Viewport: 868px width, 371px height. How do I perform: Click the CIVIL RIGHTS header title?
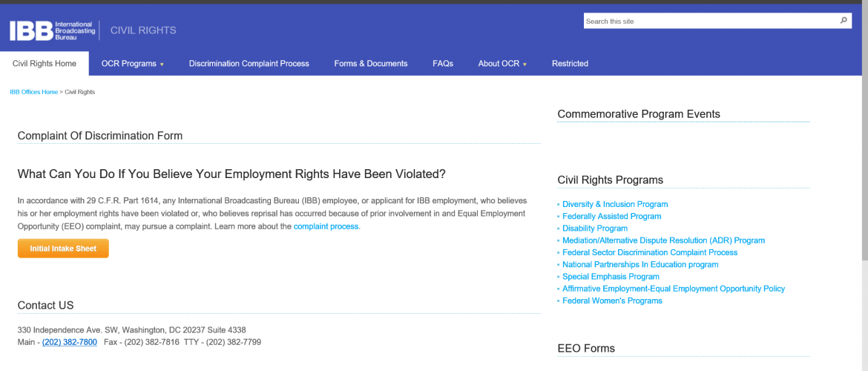pyautogui.click(x=143, y=30)
